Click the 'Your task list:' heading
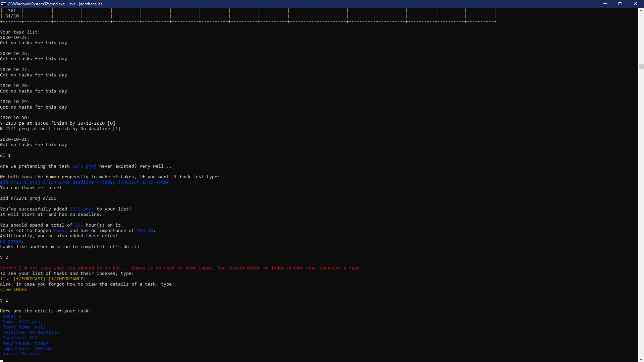 [x=20, y=32]
